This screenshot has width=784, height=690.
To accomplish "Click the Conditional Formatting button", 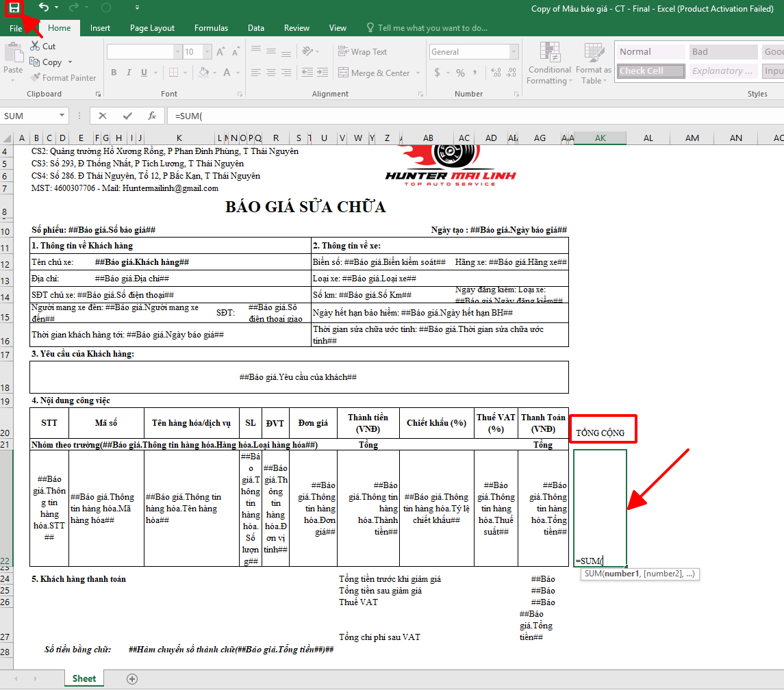I will (x=549, y=65).
